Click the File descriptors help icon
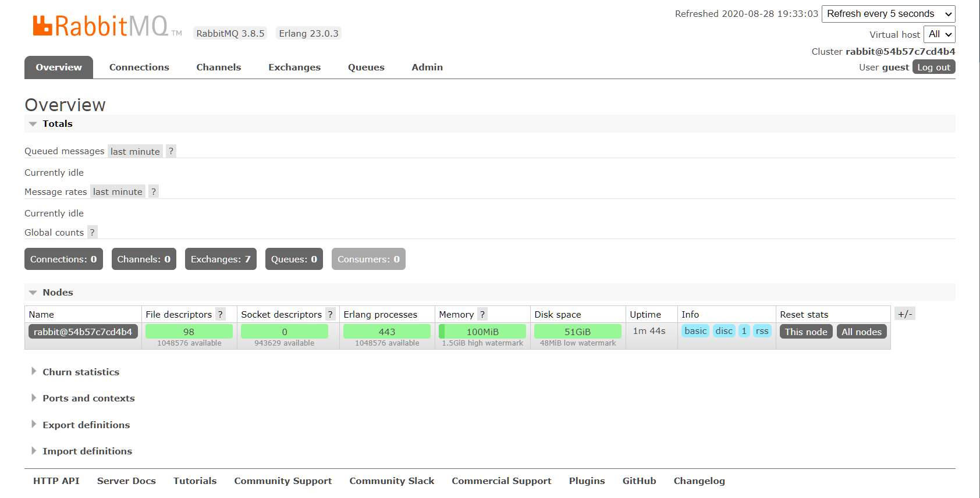 [x=220, y=315]
